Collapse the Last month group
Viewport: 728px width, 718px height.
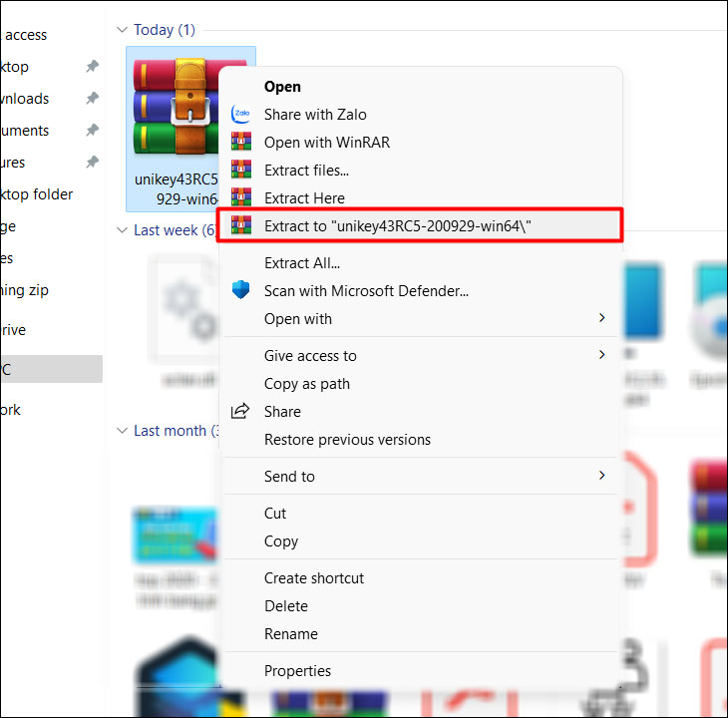pos(123,431)
